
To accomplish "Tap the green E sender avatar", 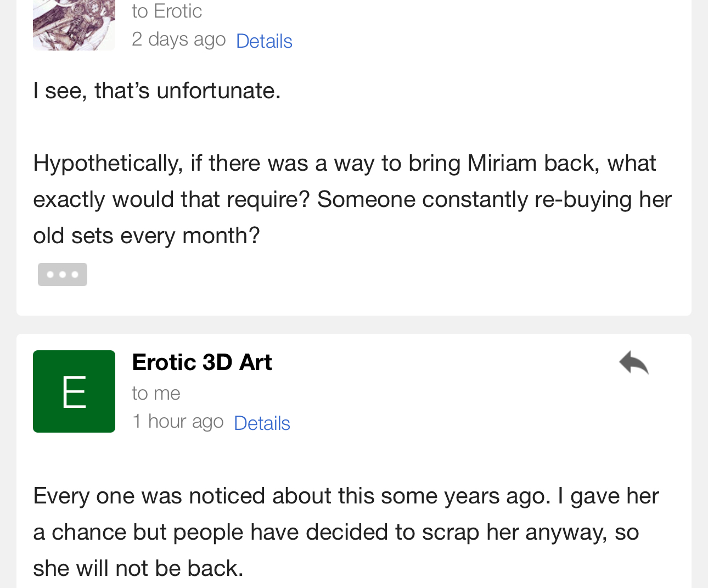I will tap(74, 391).
